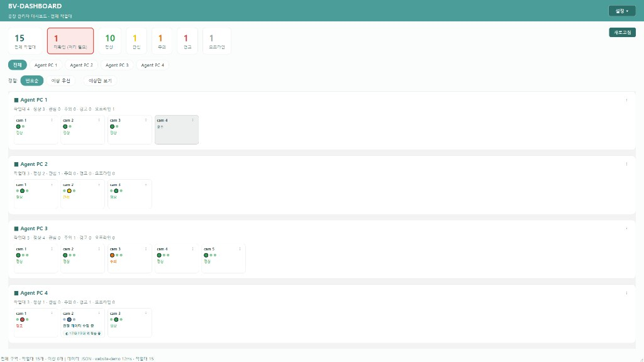Open red-status cam 1 kebab menu in Agent PC 4

52,313
